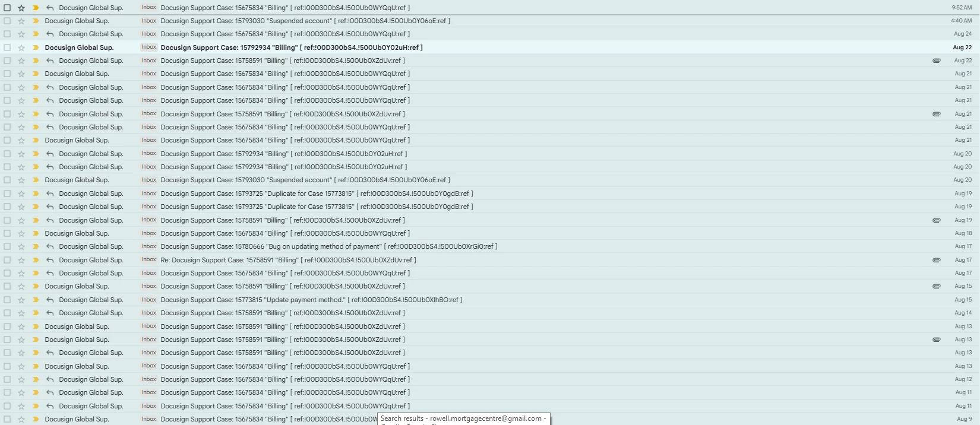This screenshot has width=980, height=425.
Task: Click the Aug 24 date
Action: tap(963, 34)
